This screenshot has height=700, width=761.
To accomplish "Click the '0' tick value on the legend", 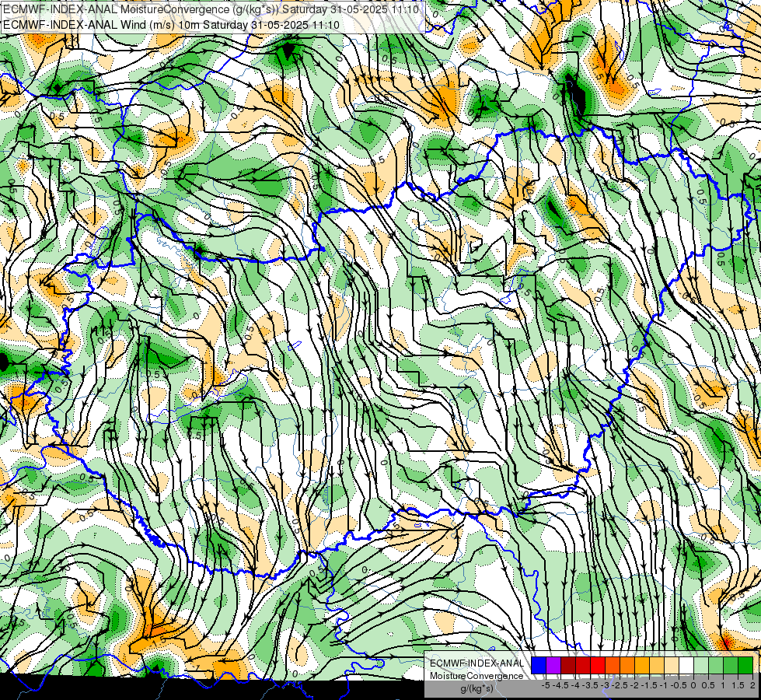I will click(x=693, y=685).
